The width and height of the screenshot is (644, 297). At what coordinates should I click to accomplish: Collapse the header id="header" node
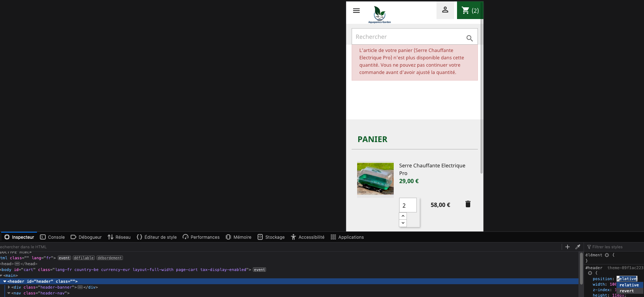coord(5,281)
